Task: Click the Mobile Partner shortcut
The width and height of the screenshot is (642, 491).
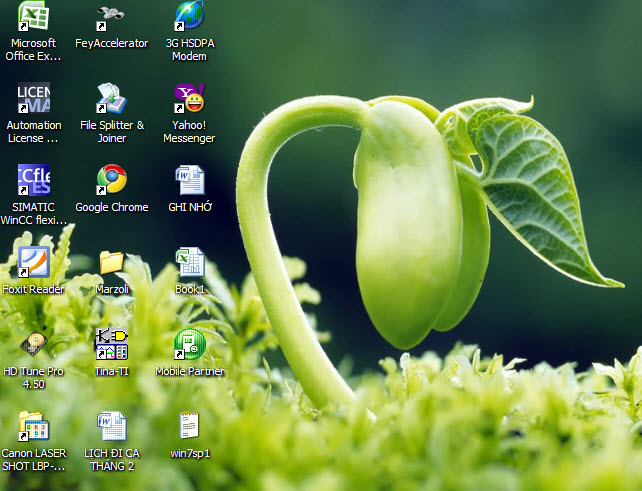Action: coord(189,344)
